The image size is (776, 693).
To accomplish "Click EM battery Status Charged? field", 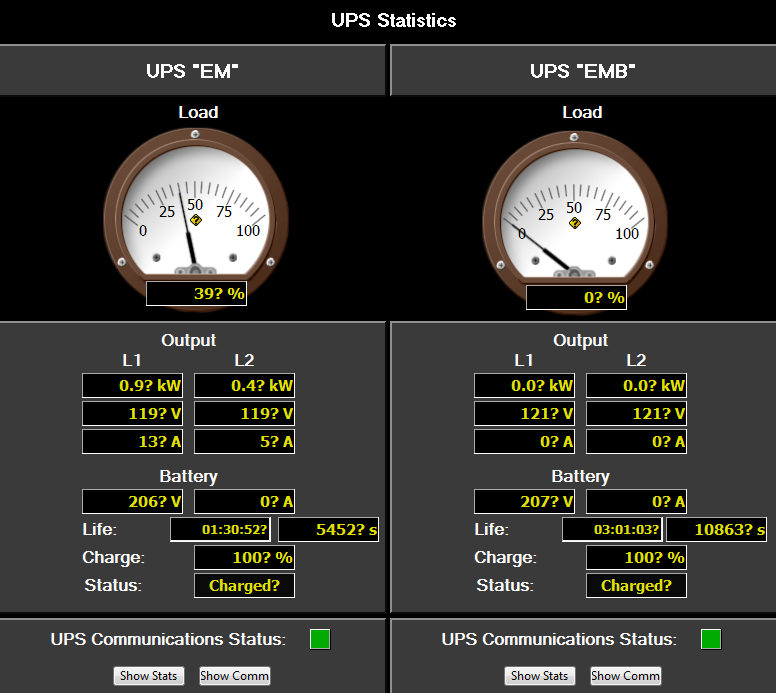I will click(x=244, y=586).
